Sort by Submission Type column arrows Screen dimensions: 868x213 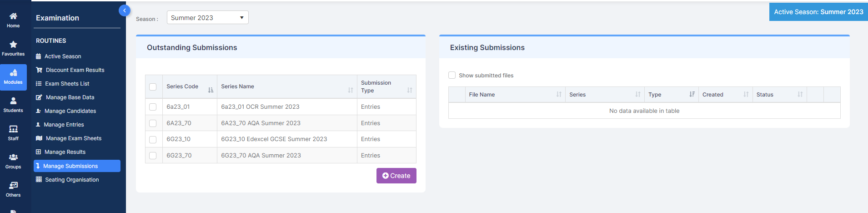(410, 90)
